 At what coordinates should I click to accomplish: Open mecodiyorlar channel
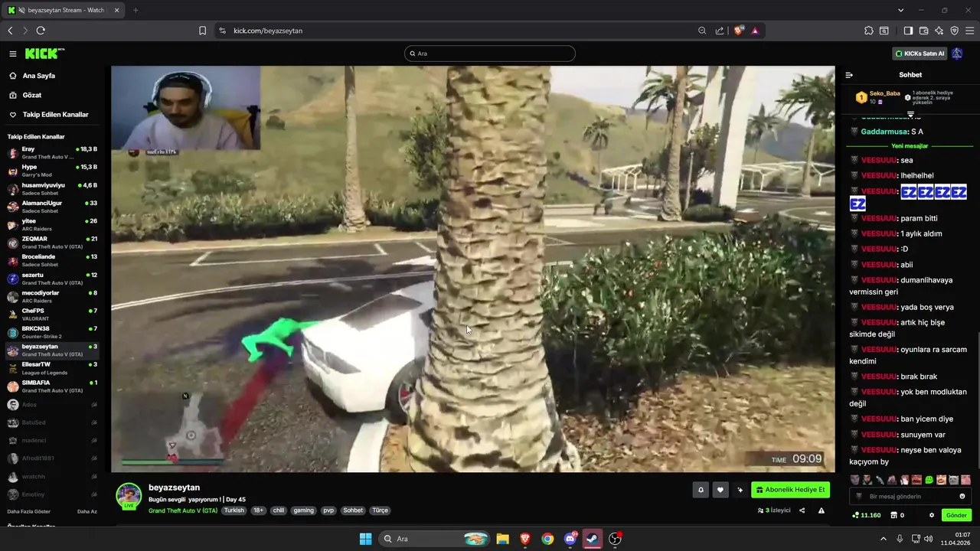52,296
